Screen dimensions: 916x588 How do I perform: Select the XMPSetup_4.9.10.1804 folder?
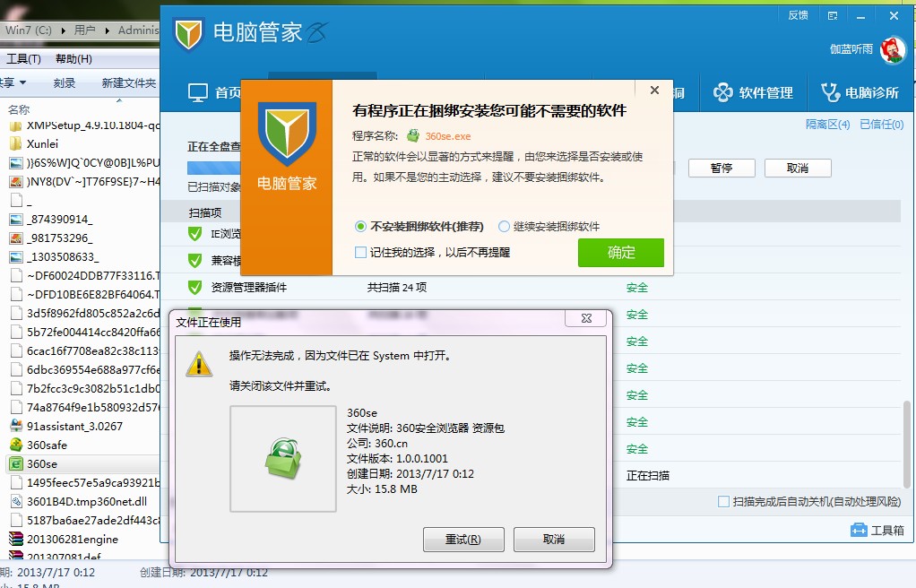(x=85, y=125)
